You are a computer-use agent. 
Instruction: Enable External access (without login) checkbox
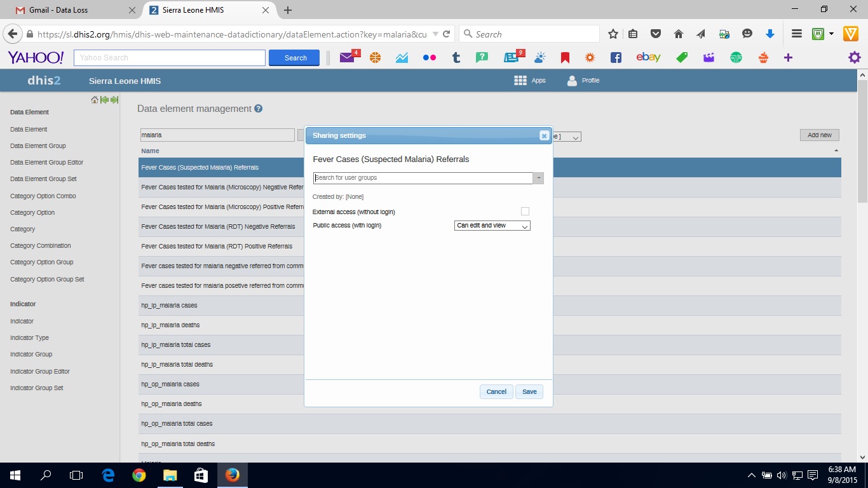pos(525,212)
